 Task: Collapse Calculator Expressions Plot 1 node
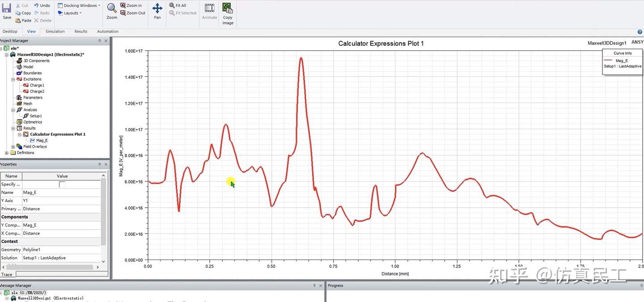pos(20,134)
